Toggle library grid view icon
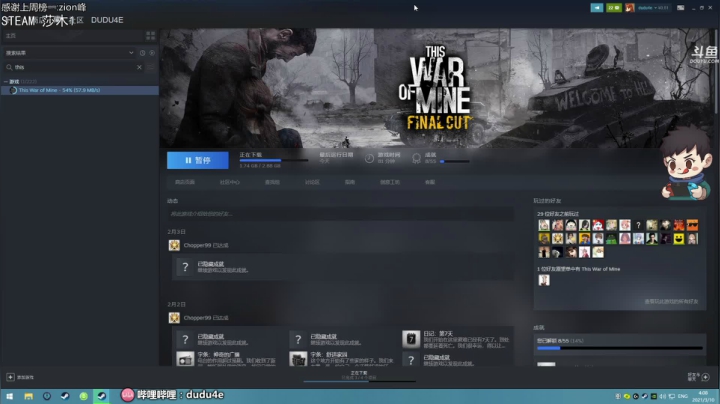This screenshot has height=404, width=720. 150,35
